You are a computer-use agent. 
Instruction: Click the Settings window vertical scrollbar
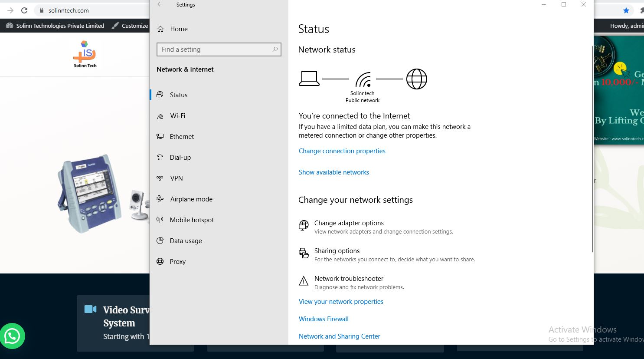coord(592,148)
